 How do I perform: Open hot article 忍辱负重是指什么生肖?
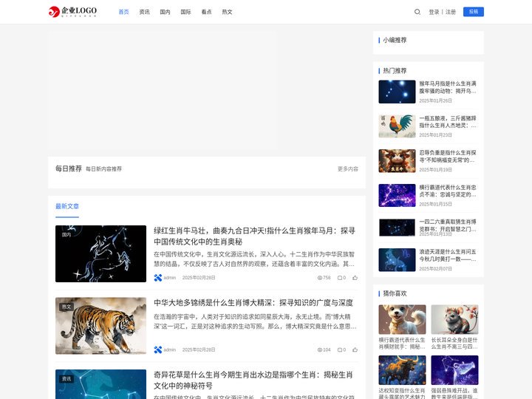448,157
